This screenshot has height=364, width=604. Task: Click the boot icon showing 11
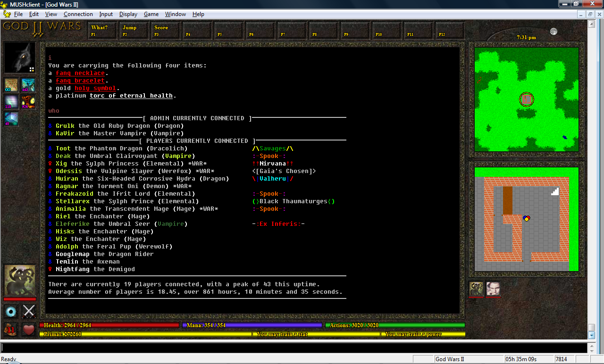[11, 329]
